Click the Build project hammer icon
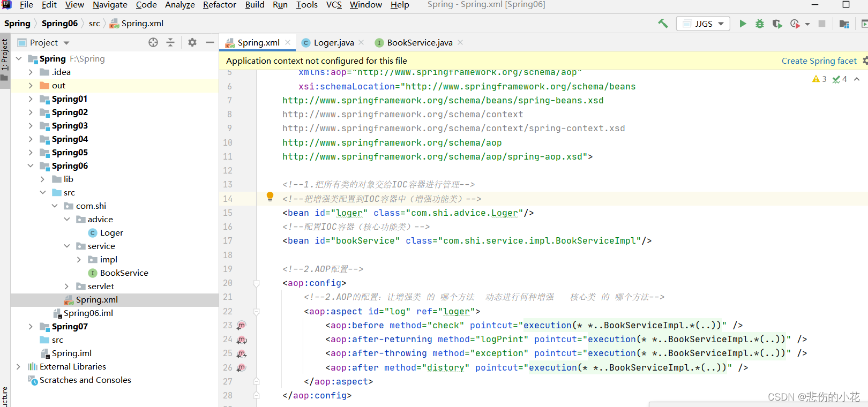 (663, 24)
